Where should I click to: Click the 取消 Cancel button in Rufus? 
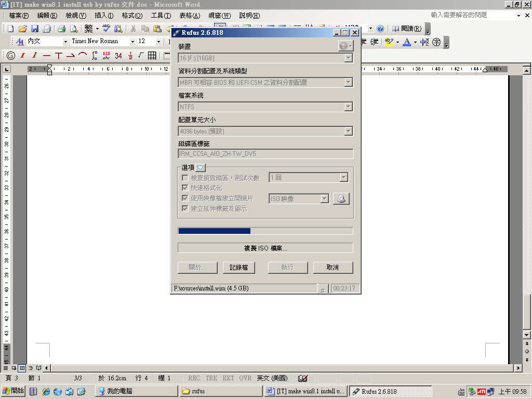(x=333, y=268)
